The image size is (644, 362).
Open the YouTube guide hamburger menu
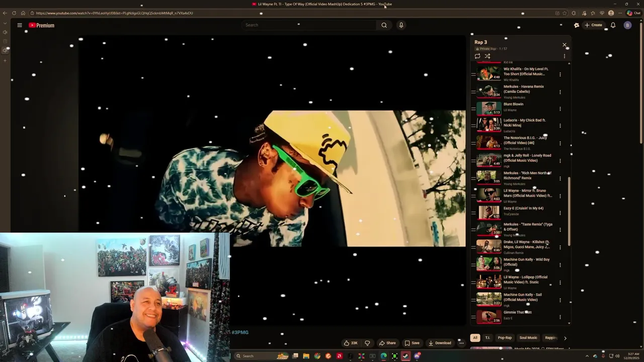point(20,25)
